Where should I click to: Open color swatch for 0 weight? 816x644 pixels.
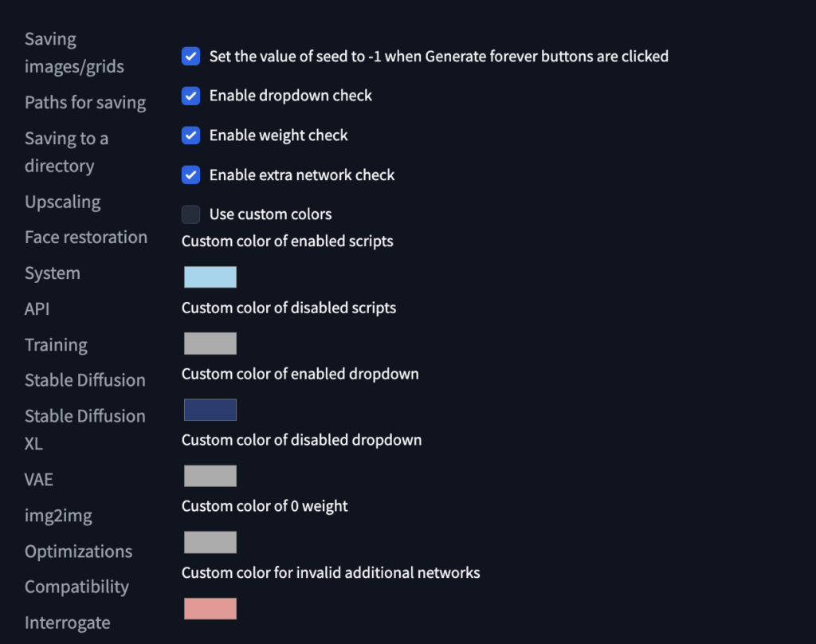210,542
